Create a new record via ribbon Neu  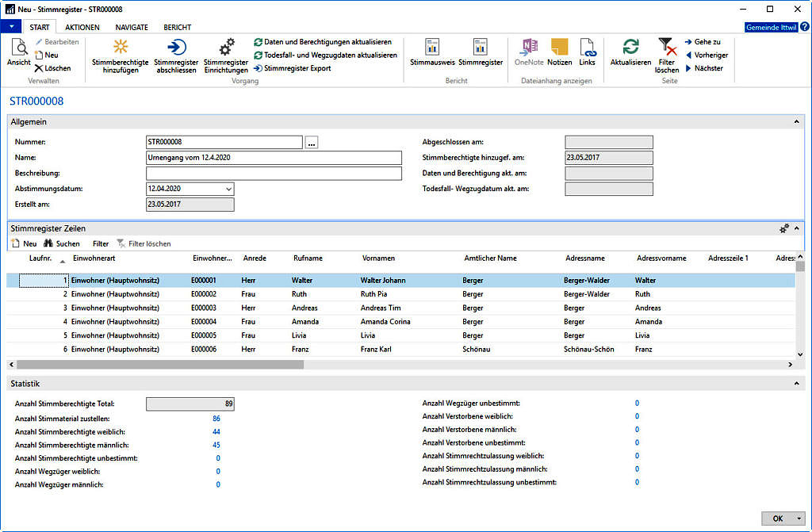coord(47,55)
